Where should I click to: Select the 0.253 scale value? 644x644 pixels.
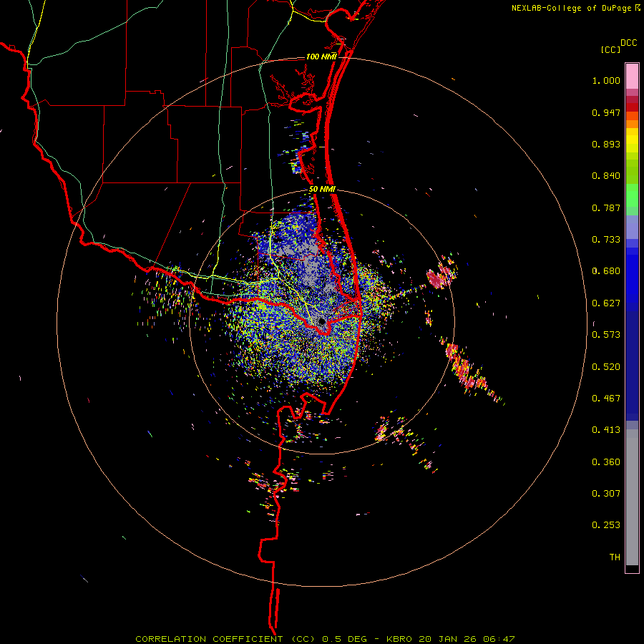pos(606,525)
